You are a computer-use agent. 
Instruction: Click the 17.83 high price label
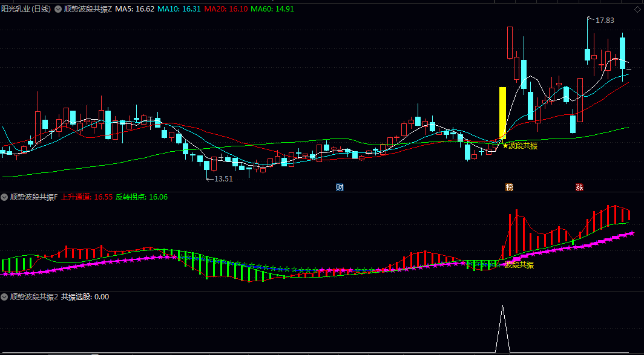605,21
